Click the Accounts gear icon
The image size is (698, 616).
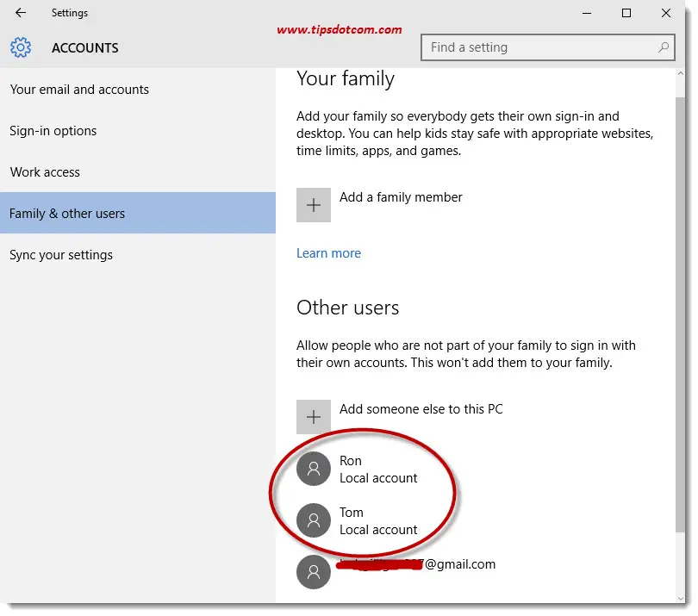pos(21,47)
